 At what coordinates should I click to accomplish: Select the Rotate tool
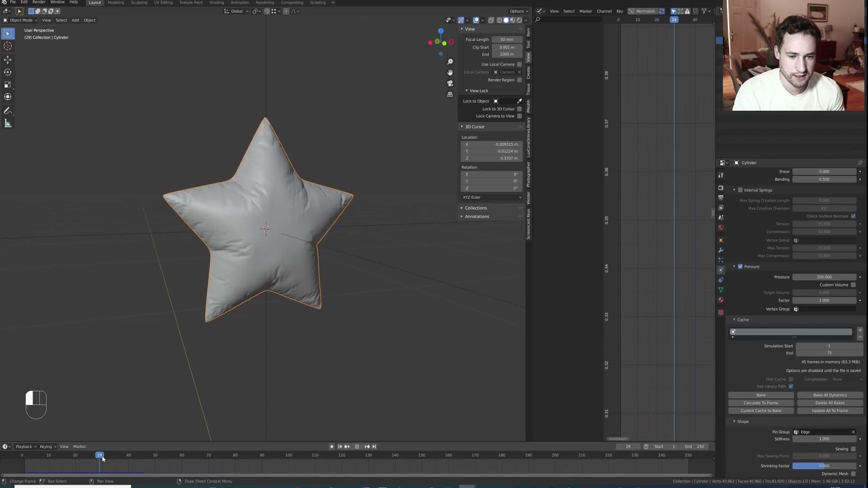tap(8, 72)
